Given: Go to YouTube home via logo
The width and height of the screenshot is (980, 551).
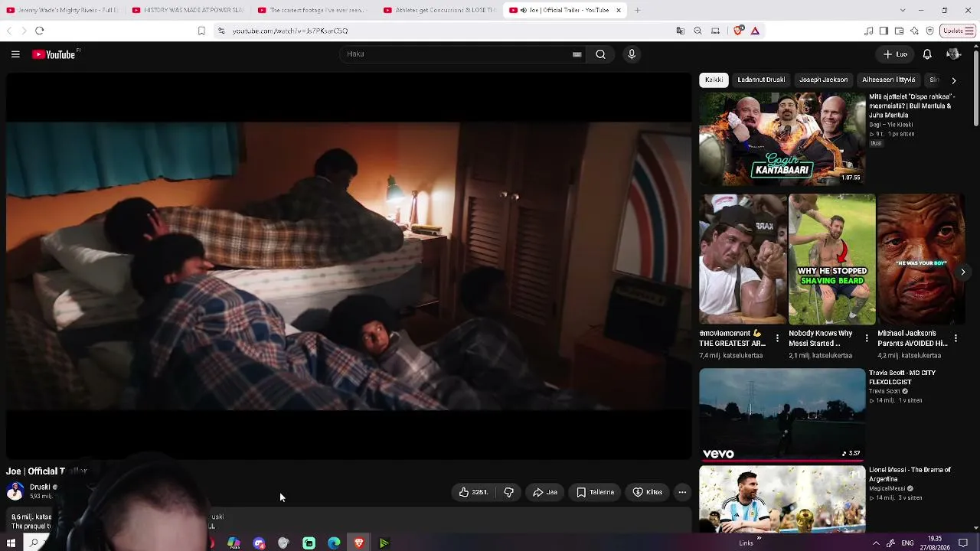Looking at the screenshot, I should (54, 54).
